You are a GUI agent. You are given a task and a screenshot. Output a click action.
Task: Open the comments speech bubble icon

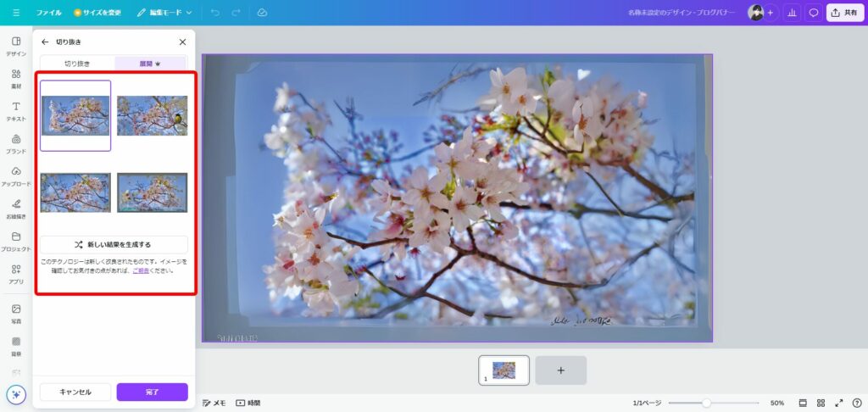click(813, 13)
